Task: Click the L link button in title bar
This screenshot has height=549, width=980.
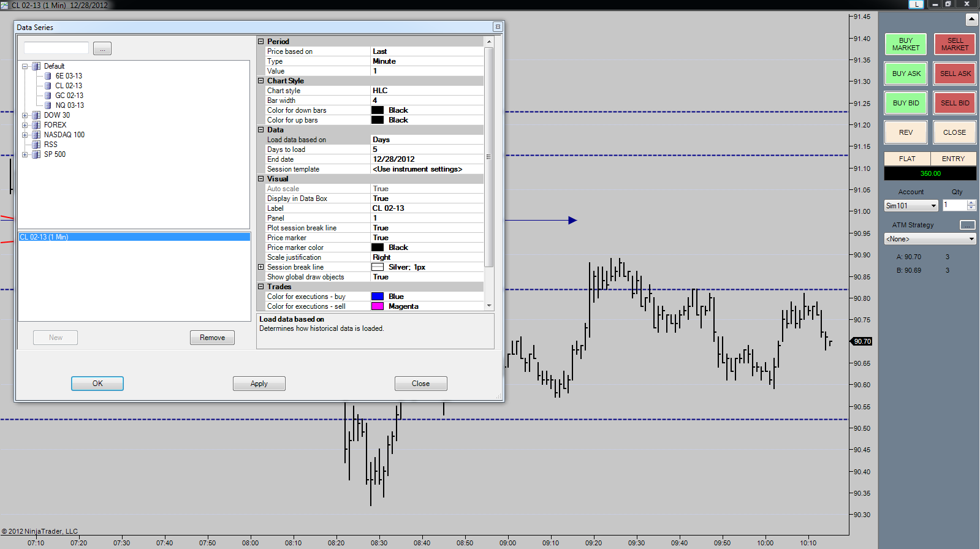Action: click(x=916, y=4)
